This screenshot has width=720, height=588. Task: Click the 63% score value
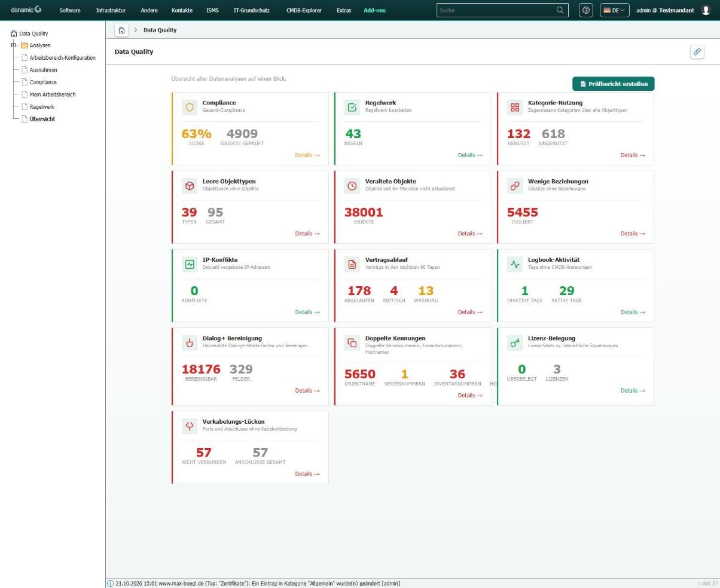(x=196, y=134)
